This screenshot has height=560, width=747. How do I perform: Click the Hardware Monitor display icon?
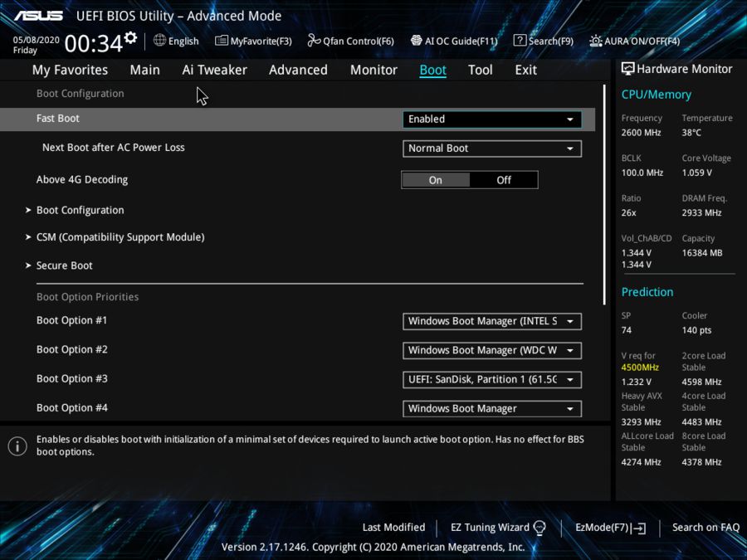pos(628,69)
